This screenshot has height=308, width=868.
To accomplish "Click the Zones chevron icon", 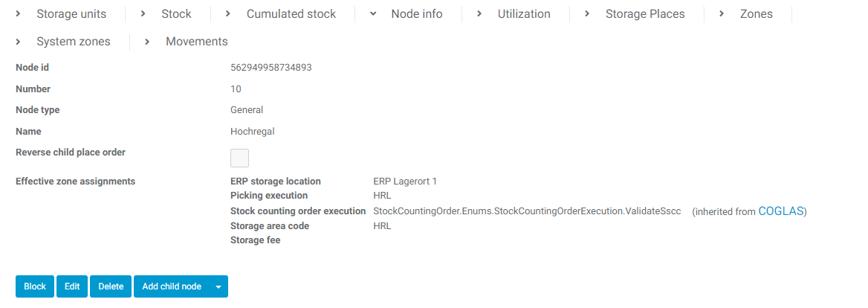I will click(x=722, y=14).
